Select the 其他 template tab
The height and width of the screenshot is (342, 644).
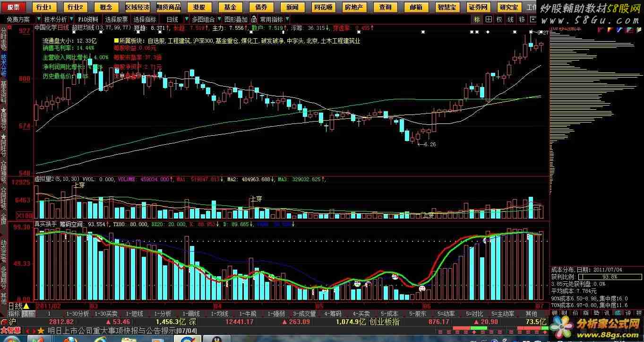pos(532,314)
